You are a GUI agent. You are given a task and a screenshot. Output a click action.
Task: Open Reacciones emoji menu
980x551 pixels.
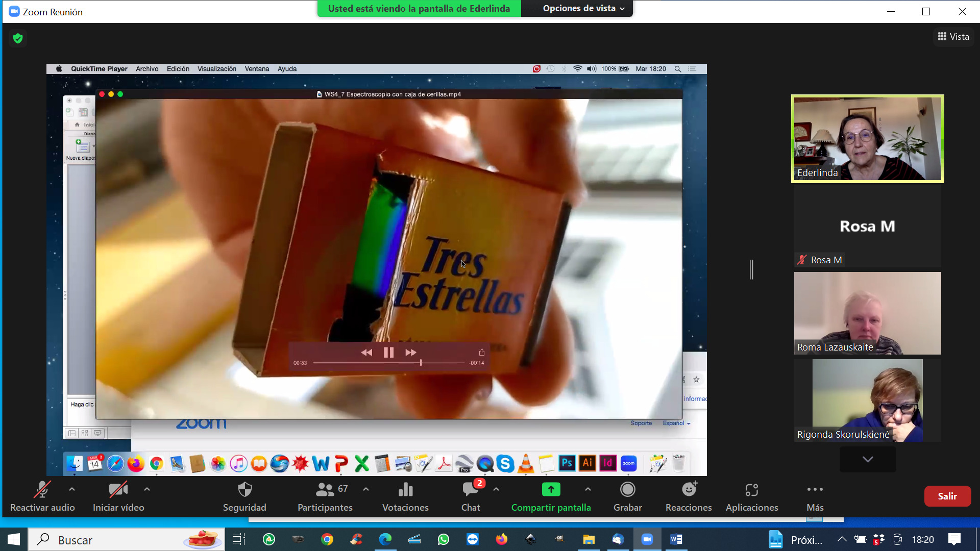(689, 496)
